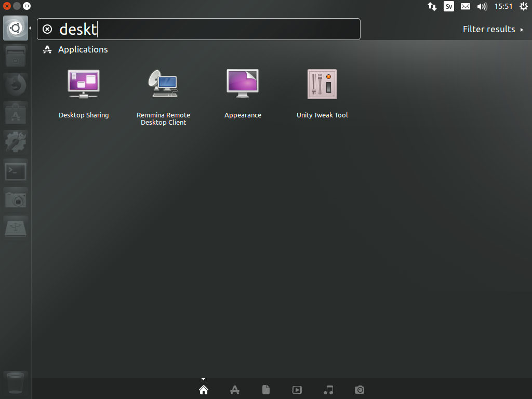Open the Sv keyboard layout indicator

(449, 6)
